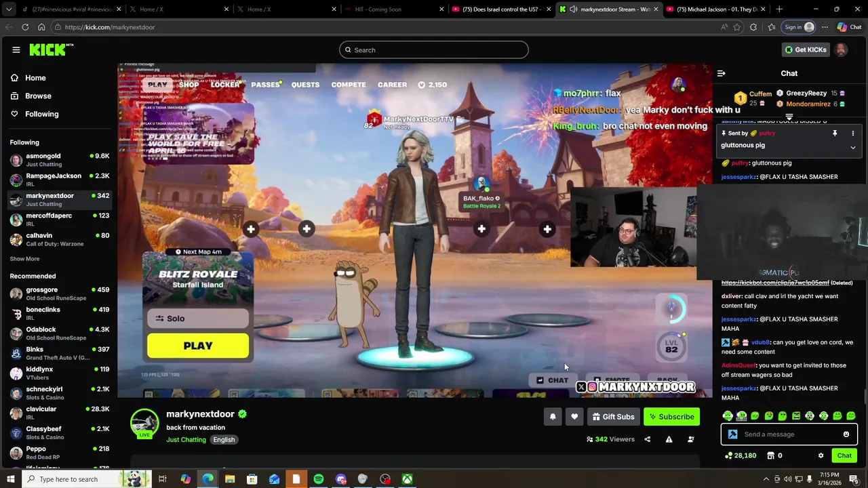The image size is (868, 488).
Task: Click the chat scrollbar
Action: 865,396
